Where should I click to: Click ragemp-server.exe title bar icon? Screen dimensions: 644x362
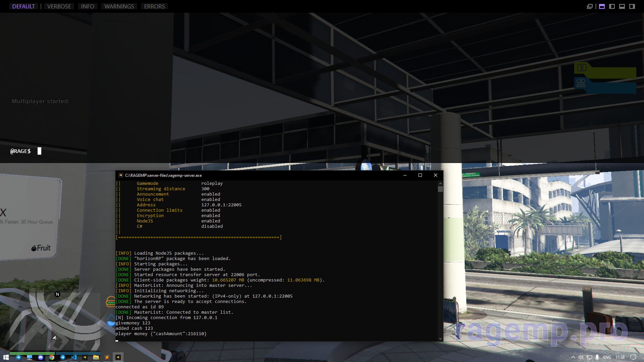click(121, 175)
